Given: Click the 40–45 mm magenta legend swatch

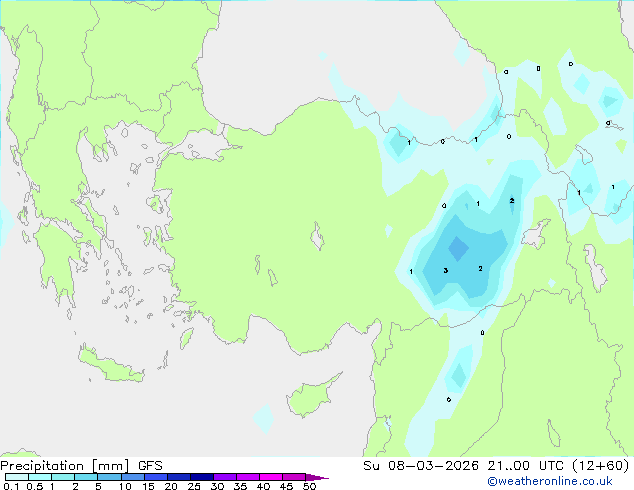Looking at the screenshot, I should click(271, 477).
